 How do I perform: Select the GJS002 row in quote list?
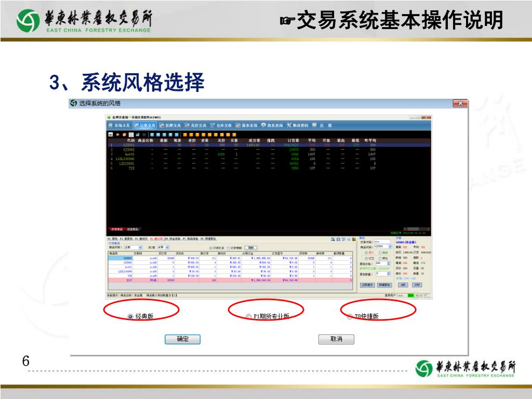[269, 150]
